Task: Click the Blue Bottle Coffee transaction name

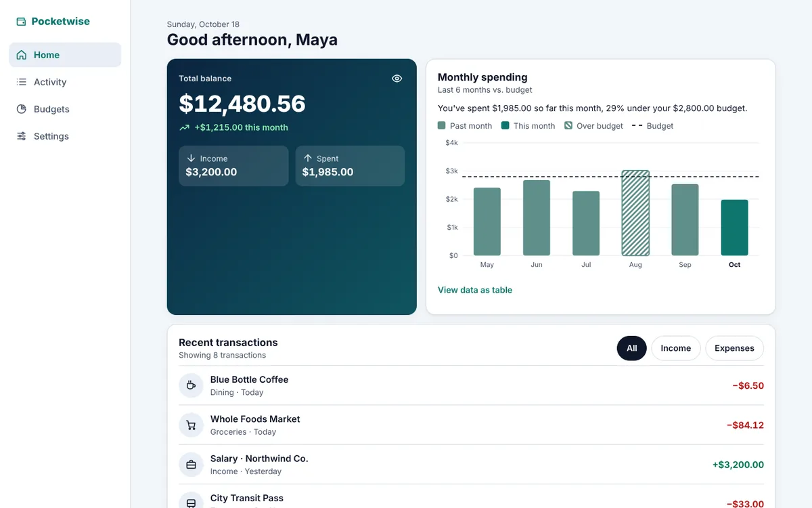Action: coord(249,379)
